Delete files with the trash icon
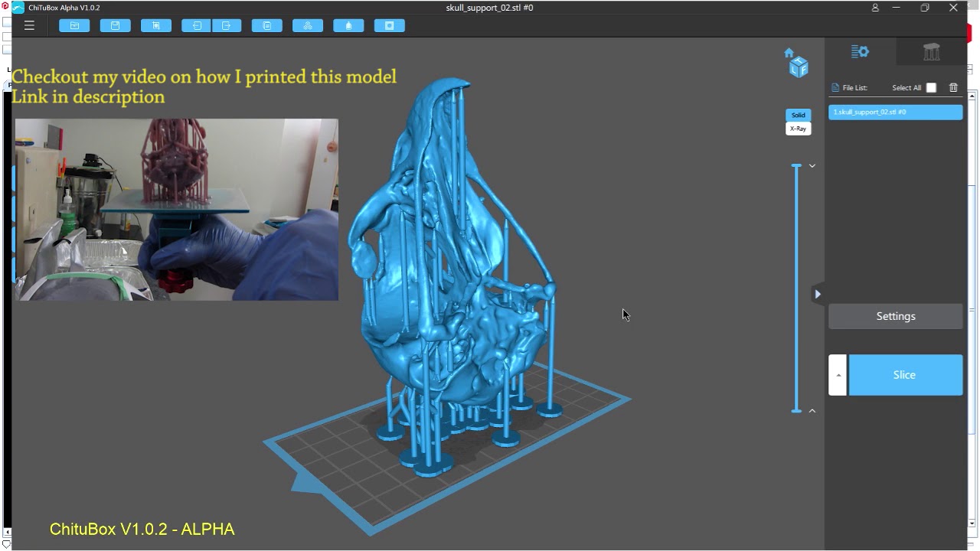Viewport: 980px width, 551px height. pyautogui.click(x=953, y=87)
